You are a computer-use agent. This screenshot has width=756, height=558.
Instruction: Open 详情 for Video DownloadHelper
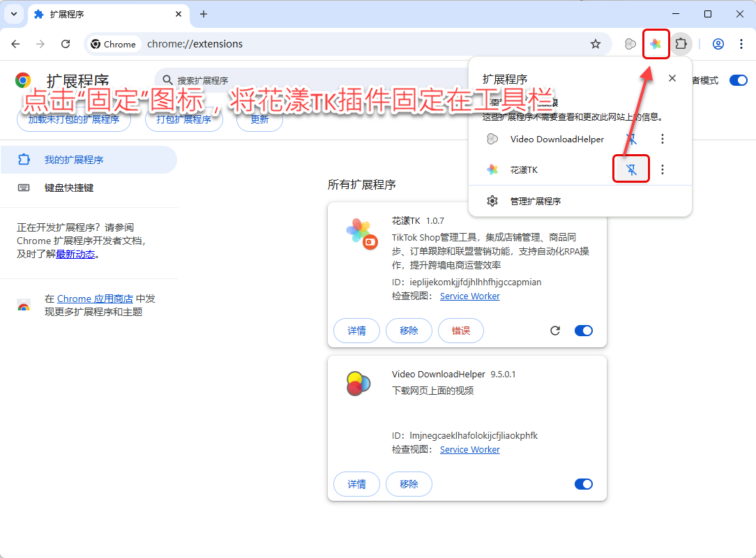(x=357, y=484)
